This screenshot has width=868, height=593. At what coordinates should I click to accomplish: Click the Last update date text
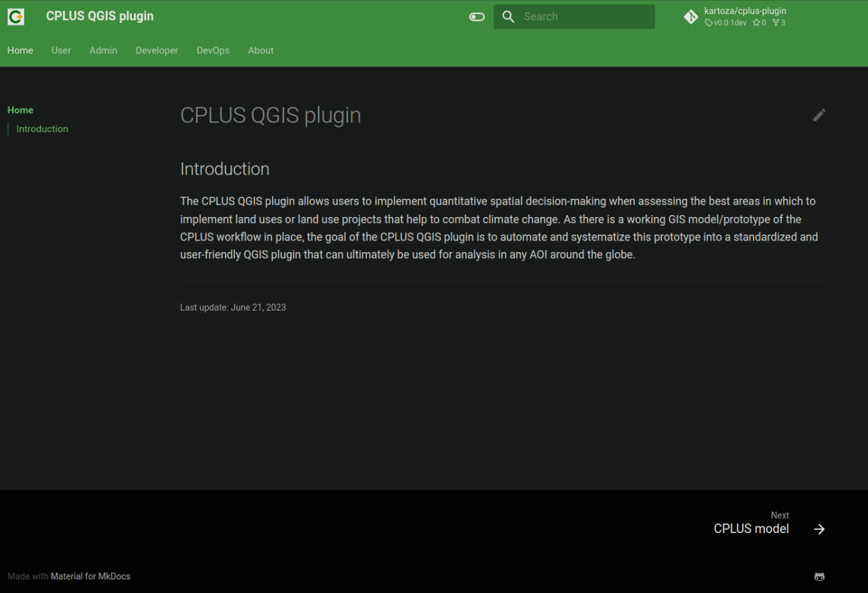pyautogui.click(x=233, y=307)
